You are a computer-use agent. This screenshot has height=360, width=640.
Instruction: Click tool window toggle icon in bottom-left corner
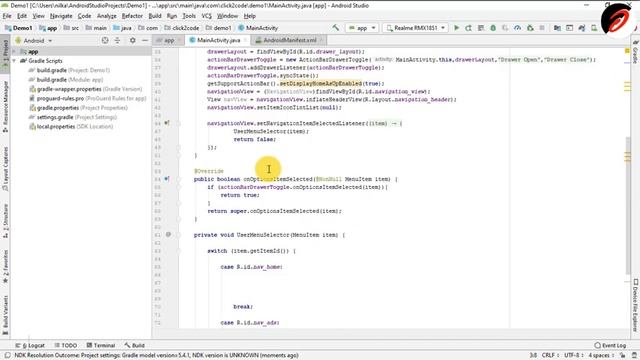point(7,355)
